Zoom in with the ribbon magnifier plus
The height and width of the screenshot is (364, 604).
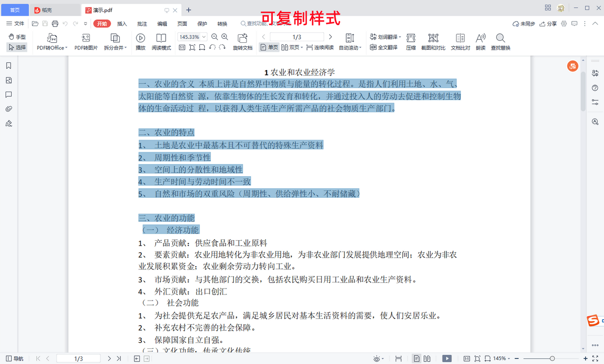[x=224, y=37]
